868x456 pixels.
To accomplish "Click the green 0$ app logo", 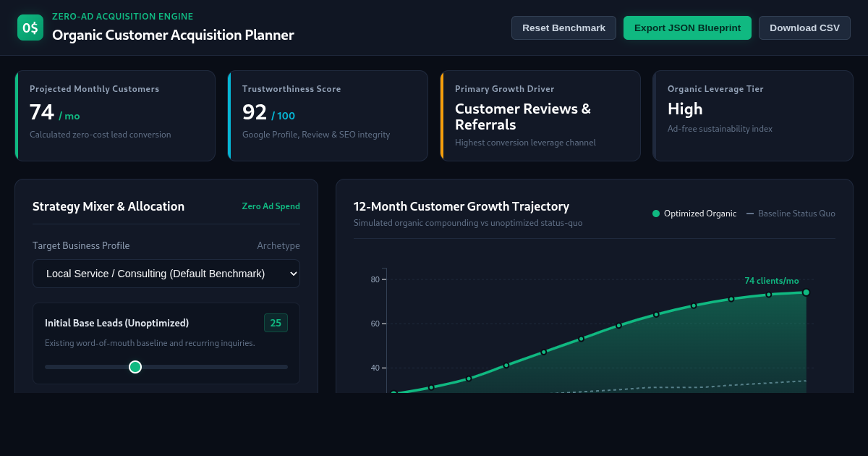I will tap(30, 28).
